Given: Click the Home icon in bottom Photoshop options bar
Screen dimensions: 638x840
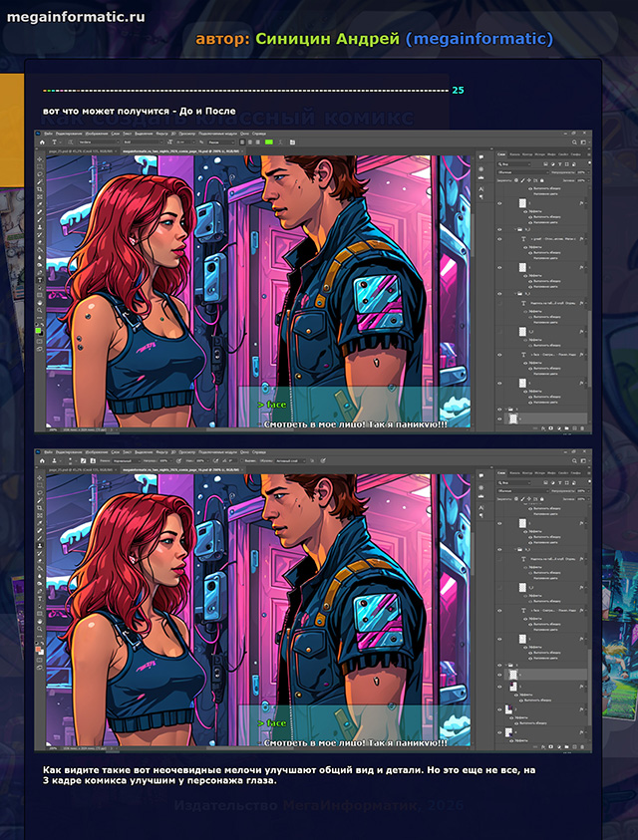Looking at the screenshot, I should 42,460.
